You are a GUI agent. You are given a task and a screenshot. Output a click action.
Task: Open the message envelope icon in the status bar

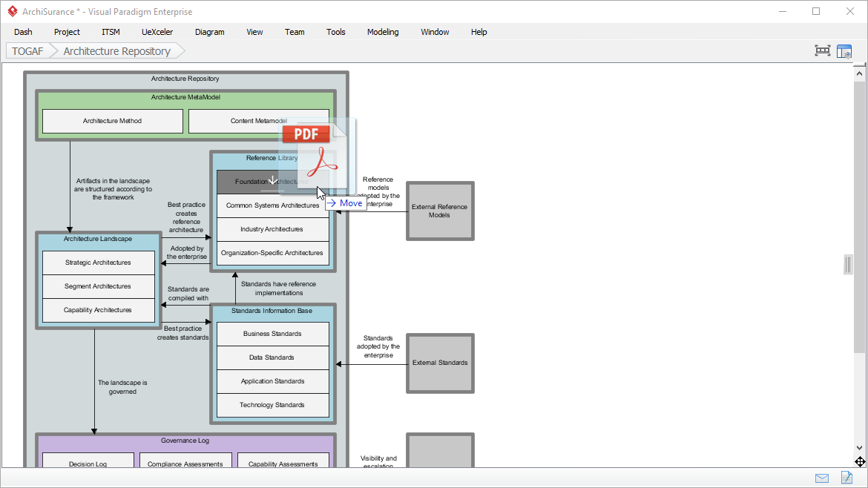822,478
